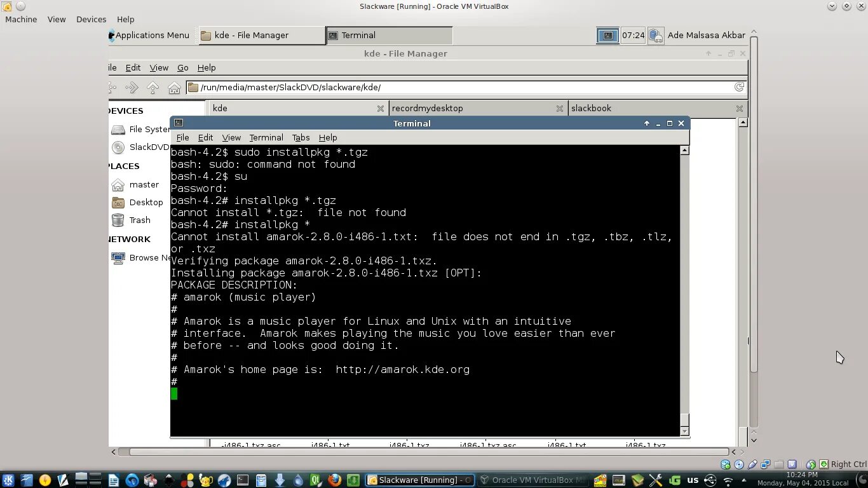Go to home folder in File Manager toolbar
Viewport: 868px width, 488px height.
[174, 88]
